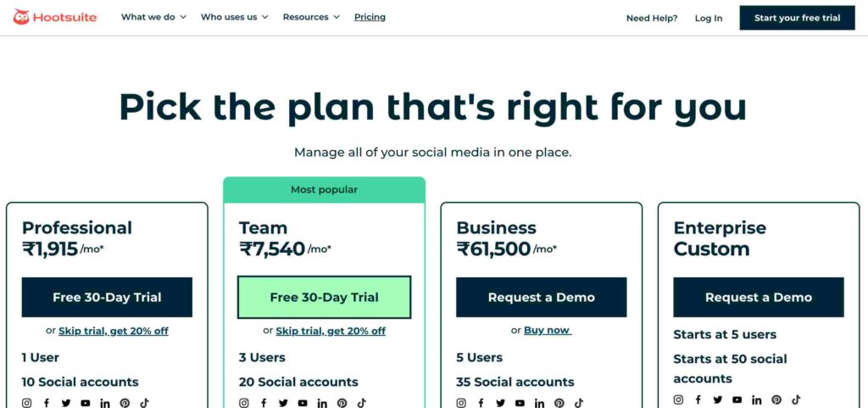Start Team plan Free 30-Day Trial
Viewport: 868px width, 408px height.
point(325,297)
